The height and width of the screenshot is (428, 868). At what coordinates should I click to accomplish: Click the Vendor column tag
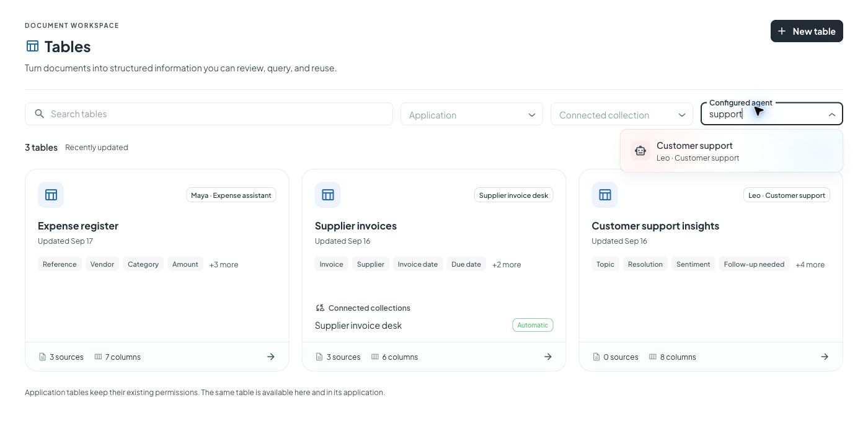102,264
